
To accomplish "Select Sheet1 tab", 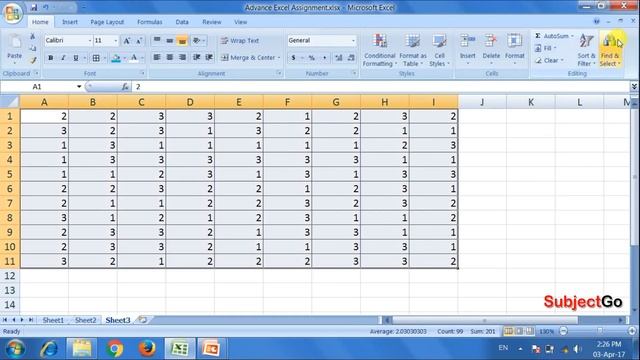I will (53, 320).
